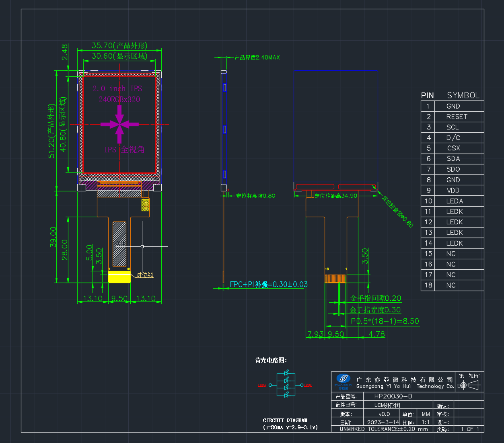Viewport: 504px width, 443px height.
Task: Click the small yellow component on FPC
Action: tap(146, 205)
